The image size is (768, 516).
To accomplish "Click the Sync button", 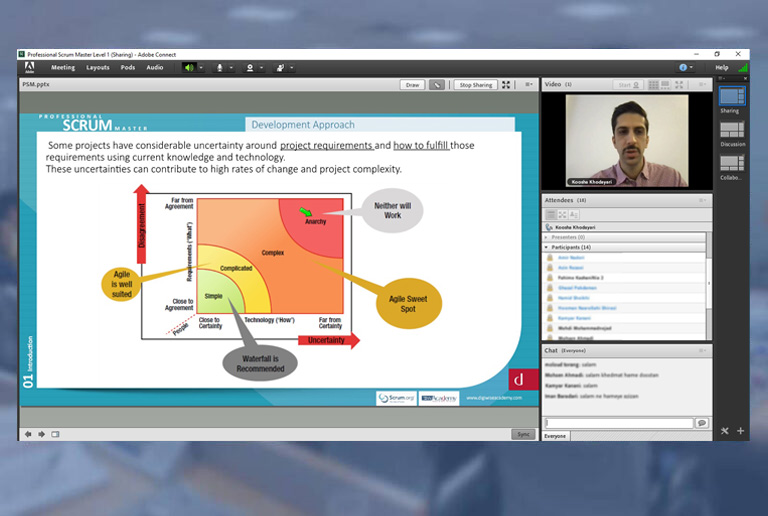I will click(x=524, y=434).
